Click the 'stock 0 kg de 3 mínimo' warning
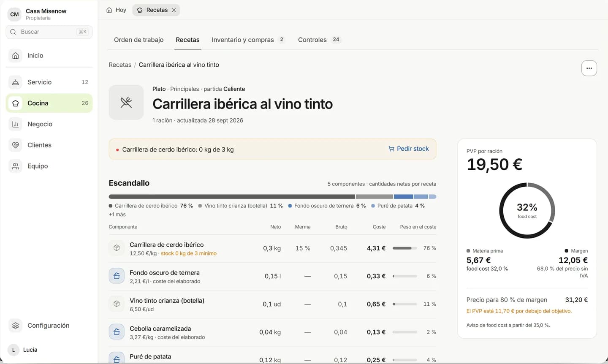Image resolution: width=608 pixels, height=364 pixels. [x=189, y=253]
